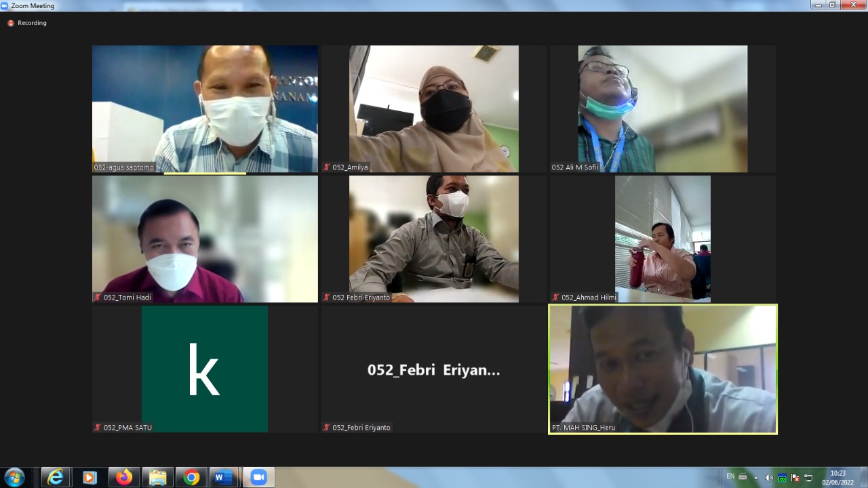Click the Windows Start button
Image resolution: width=868 pixels, height=488 pixels.
14,477
